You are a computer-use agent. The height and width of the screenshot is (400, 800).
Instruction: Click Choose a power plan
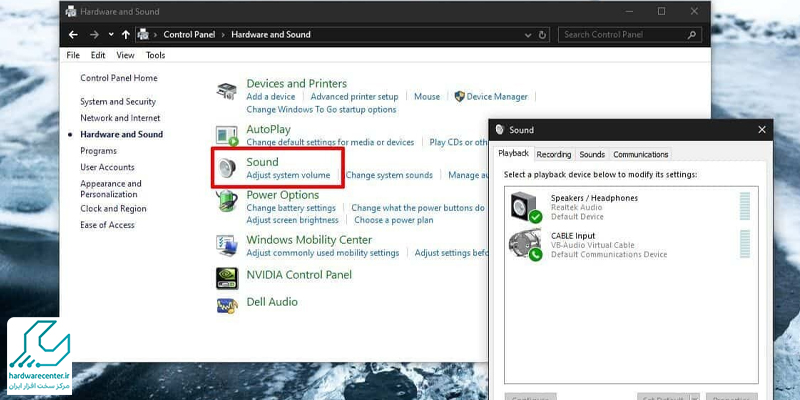coord(393,220)
